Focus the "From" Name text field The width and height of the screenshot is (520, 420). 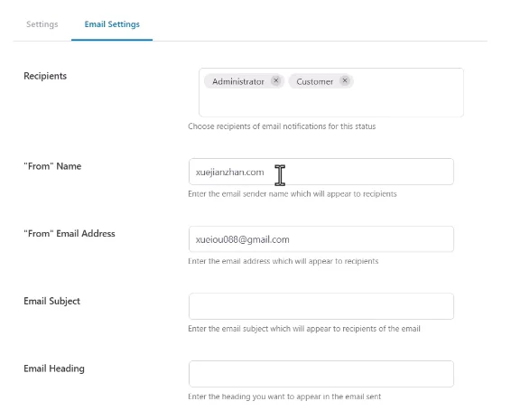321,172
